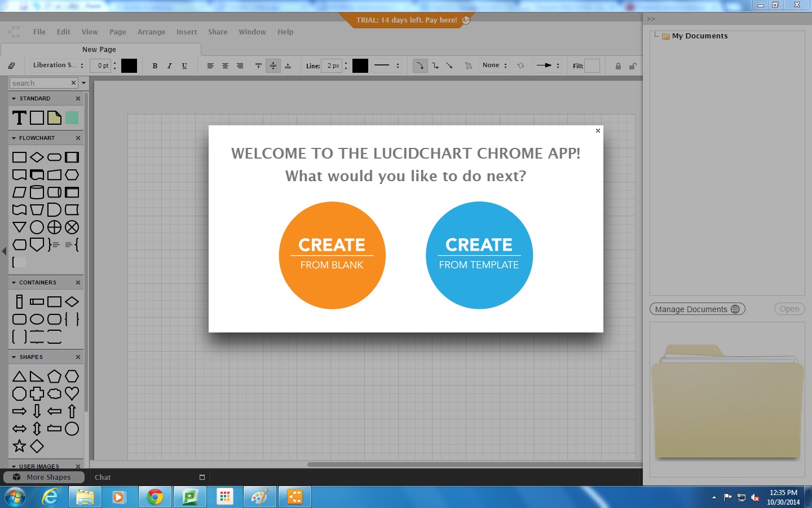The height and width of the screenshot is (508, 812).
Task: Pick the flowchart summing junction X-circle
Action: [x=72, y=227]
